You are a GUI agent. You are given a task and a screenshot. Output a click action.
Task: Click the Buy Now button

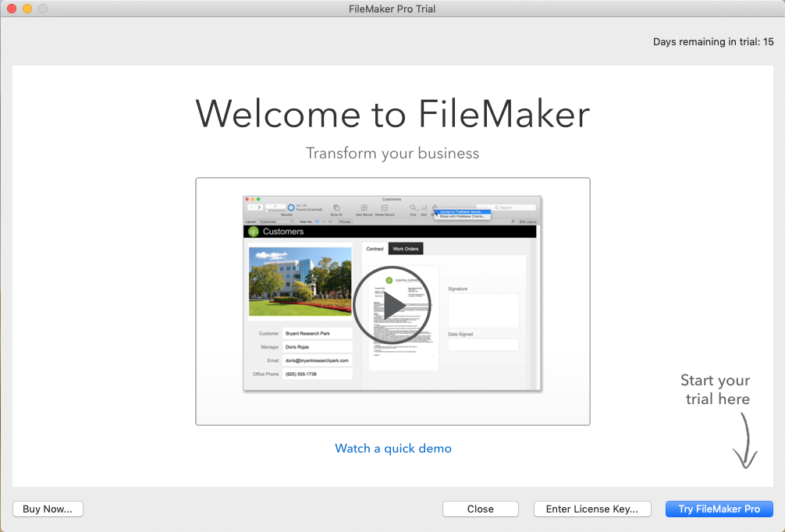coord(48,509)
